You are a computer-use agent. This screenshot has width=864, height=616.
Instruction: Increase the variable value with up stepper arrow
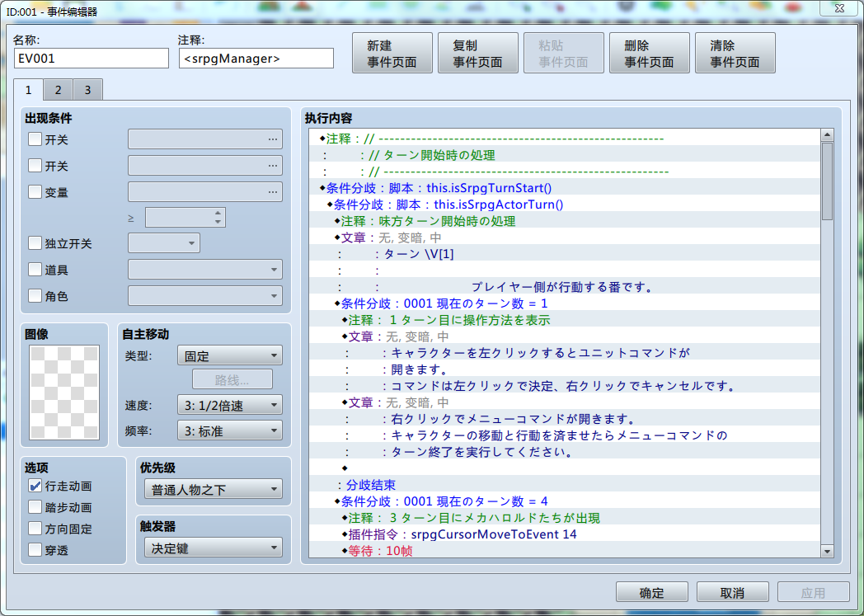click(218, 213)
